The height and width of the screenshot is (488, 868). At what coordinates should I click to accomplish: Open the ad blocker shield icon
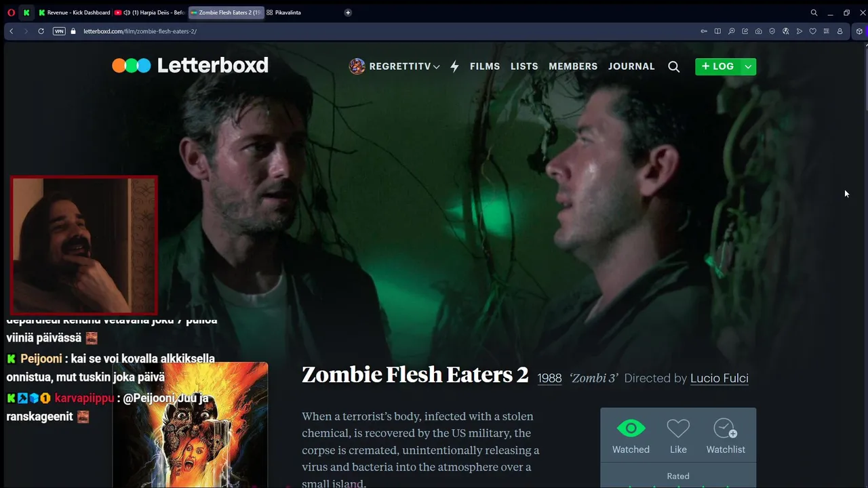coord(772,31)
